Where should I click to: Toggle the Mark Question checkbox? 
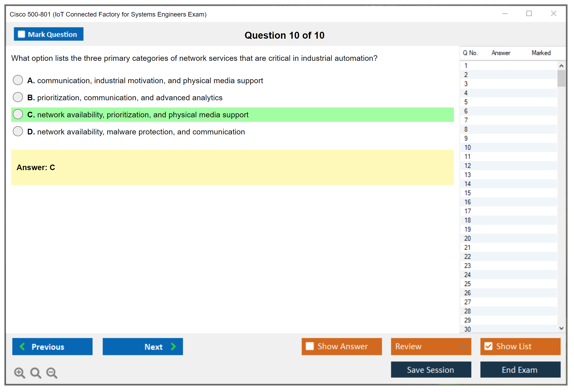(x=21, y=34)
